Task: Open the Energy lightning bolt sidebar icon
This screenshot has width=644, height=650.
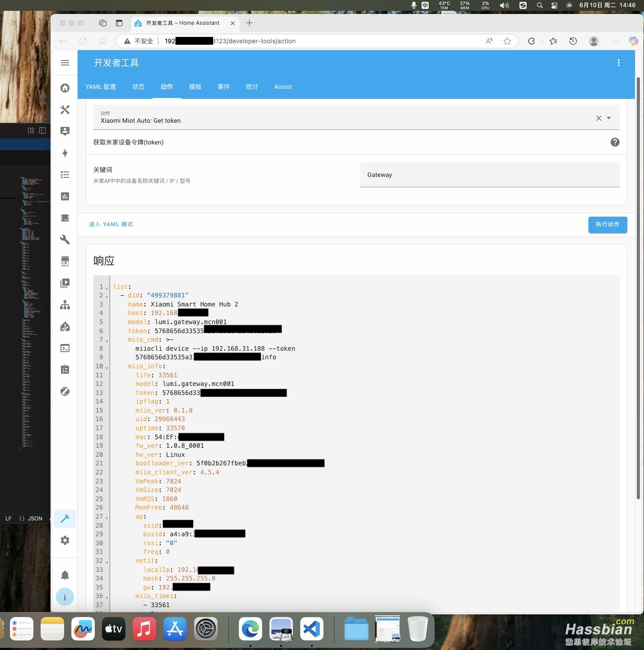Action: coord(65,153)
